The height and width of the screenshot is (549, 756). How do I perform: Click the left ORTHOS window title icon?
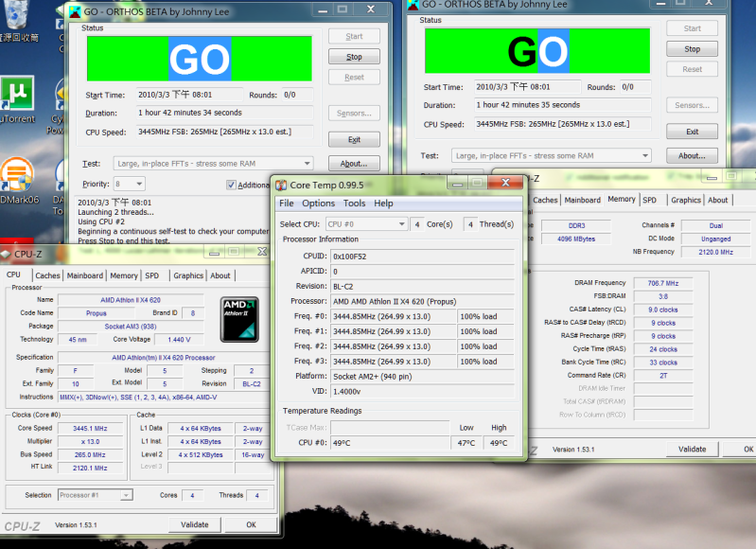[74, 10]
